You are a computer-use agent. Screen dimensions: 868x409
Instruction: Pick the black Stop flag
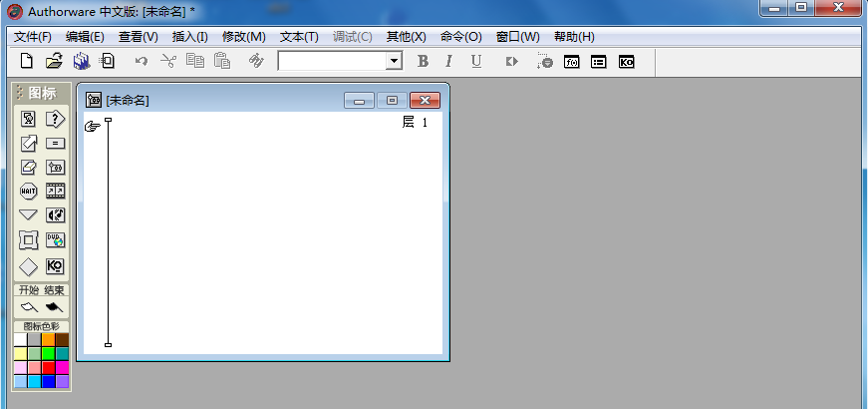coord(54,307)
